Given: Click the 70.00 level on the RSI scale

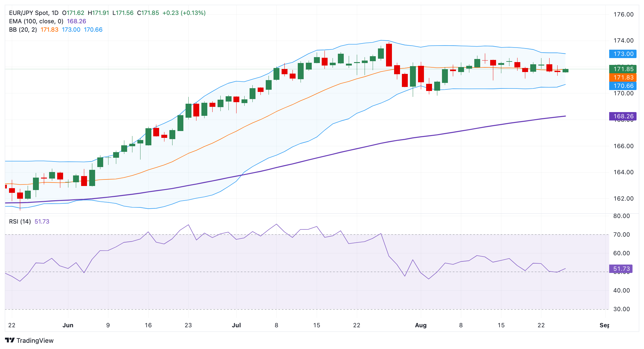Looking at the screenshot, I should 621,235.
